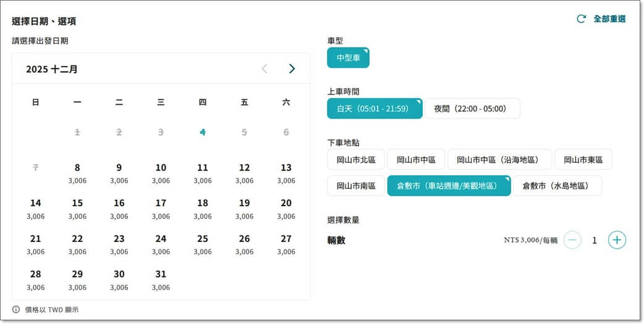
Task: Go to previous month with left chevron
Action: (265, 69)
